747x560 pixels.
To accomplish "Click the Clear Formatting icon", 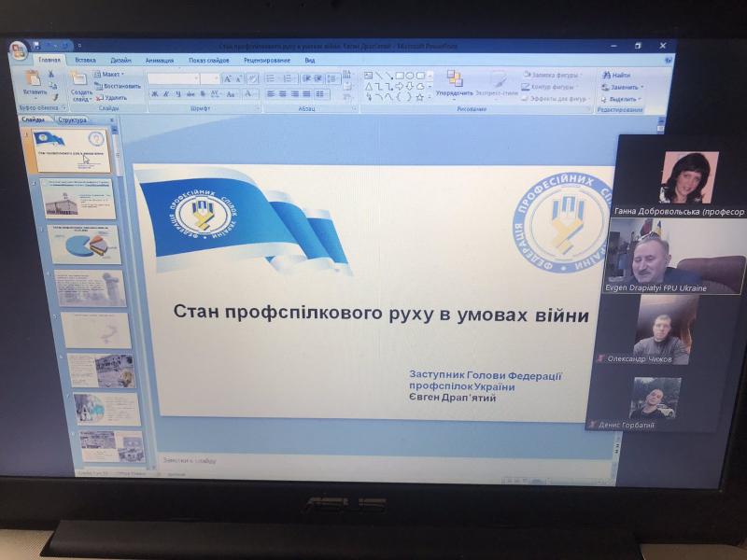I will pyautogui.click(x=252, y=79).
